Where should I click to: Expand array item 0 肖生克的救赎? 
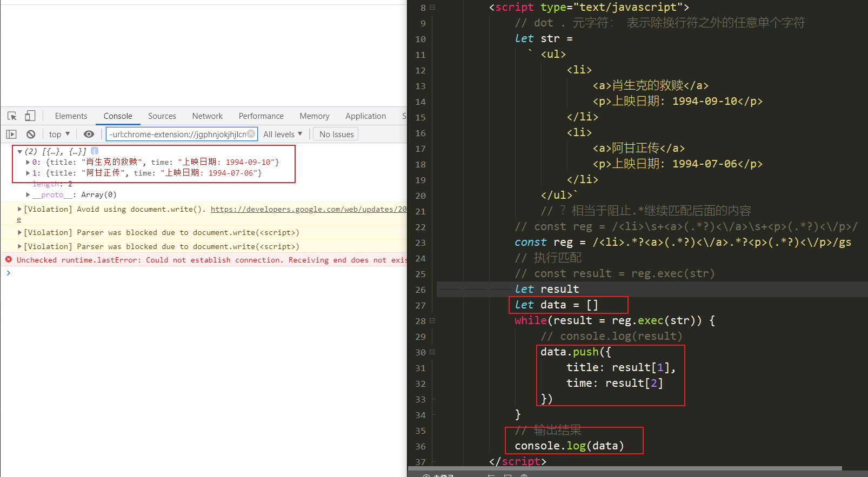tap(28, 162)
